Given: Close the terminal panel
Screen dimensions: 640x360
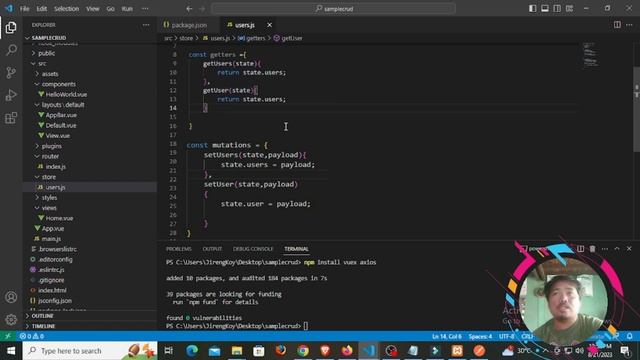Looking at the screenshot, I should (629, 249).
